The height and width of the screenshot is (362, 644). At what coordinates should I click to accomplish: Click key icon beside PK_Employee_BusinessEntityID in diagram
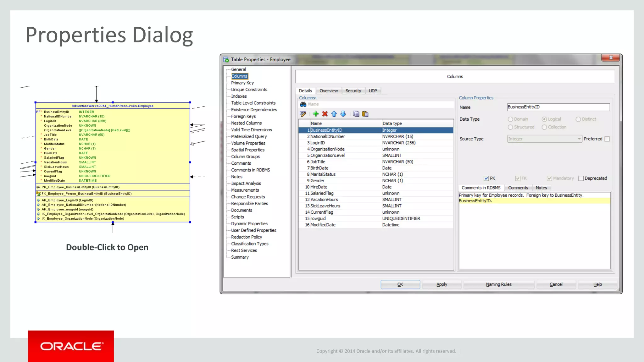coord(38,187)
